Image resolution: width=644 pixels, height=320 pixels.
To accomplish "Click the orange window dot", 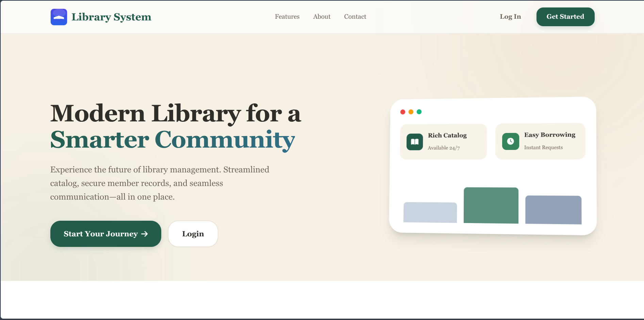I will 411,112.
